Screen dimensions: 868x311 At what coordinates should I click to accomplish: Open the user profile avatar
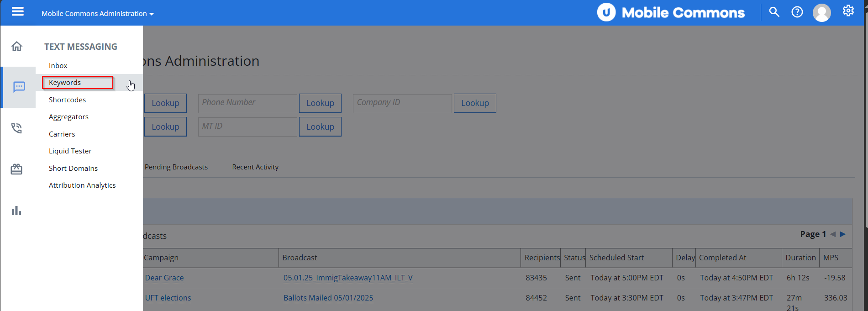click(821, 13)
